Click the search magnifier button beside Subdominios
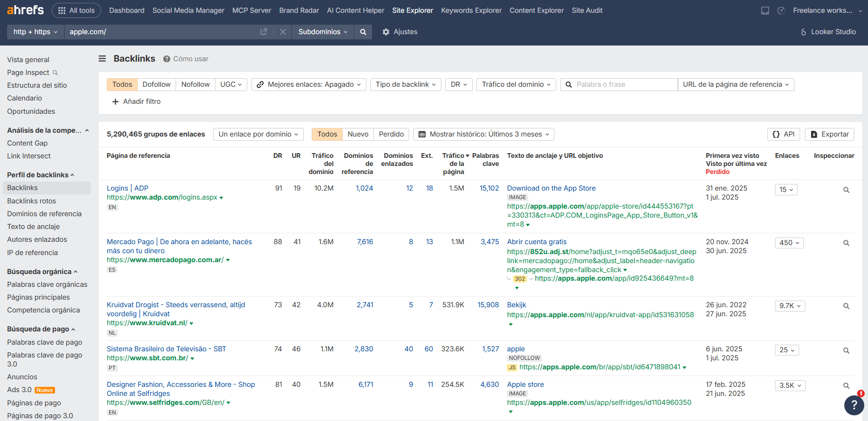 pyautogui.click(x=363, y=32)
